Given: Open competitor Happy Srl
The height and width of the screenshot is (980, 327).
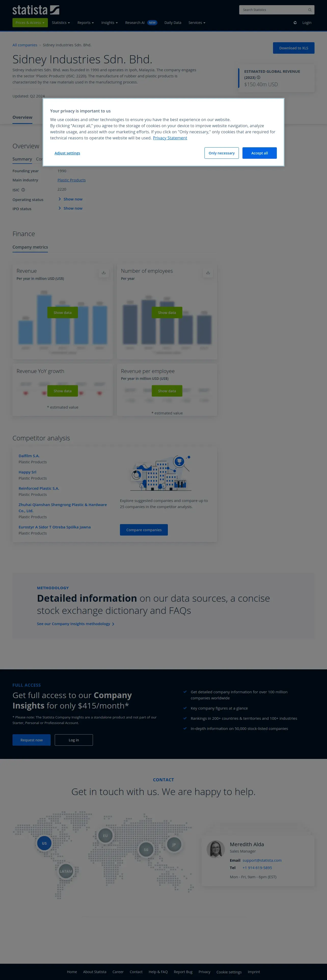Looking at the screenshot, I should (x=28, y=472).
